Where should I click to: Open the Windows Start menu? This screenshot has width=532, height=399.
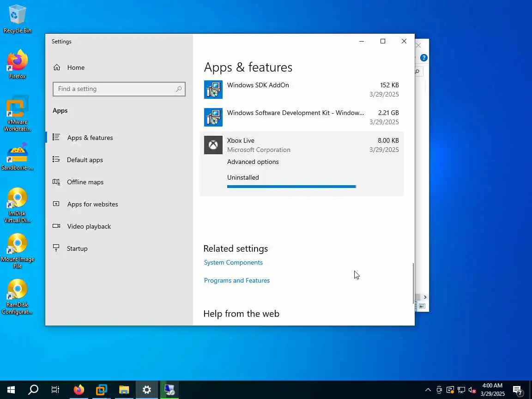[x=11, y=389]
